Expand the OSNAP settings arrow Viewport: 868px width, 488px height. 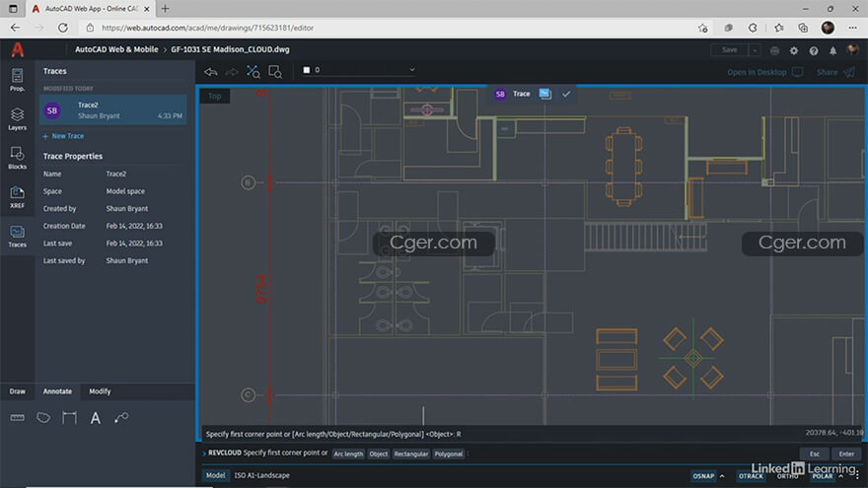pos(722,476)
